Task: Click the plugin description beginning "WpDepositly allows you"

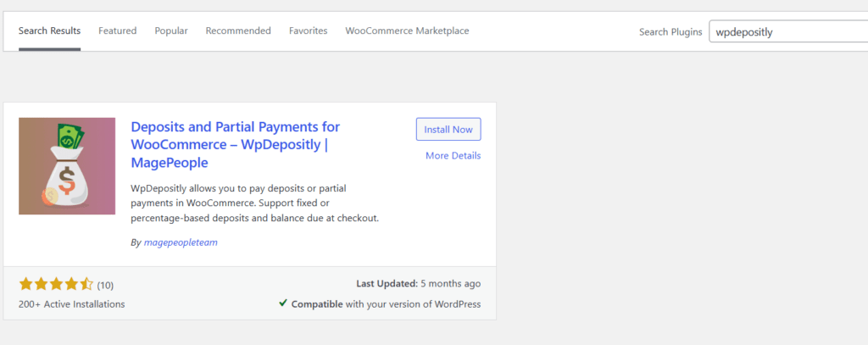Action: pos(254,203)
